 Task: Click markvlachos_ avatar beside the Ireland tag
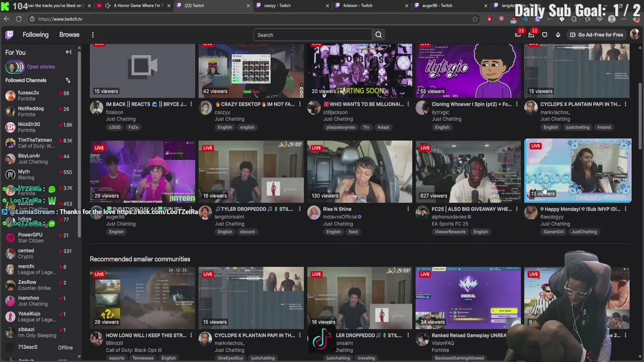pos(531,108)
